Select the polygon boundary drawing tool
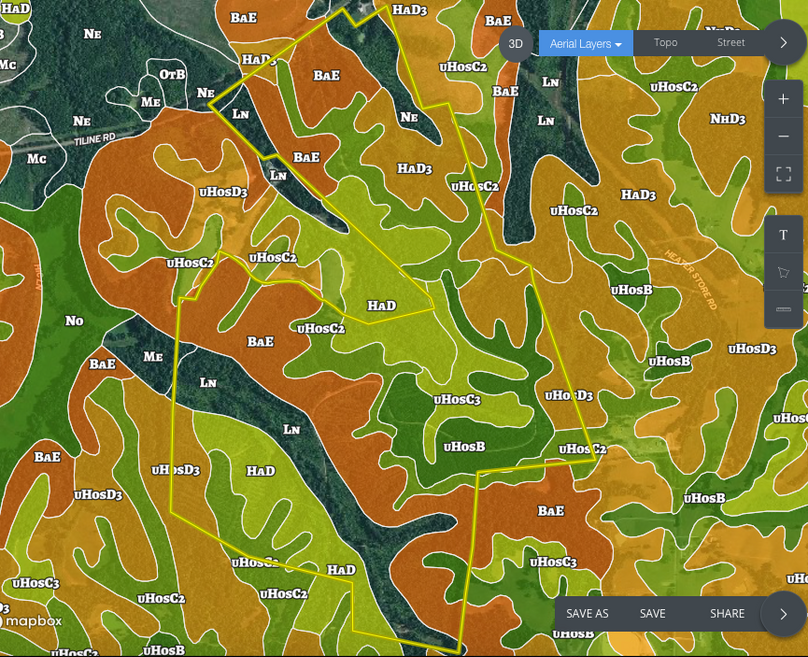This screenshot has height=657, width=808. [x=783, y=272]
